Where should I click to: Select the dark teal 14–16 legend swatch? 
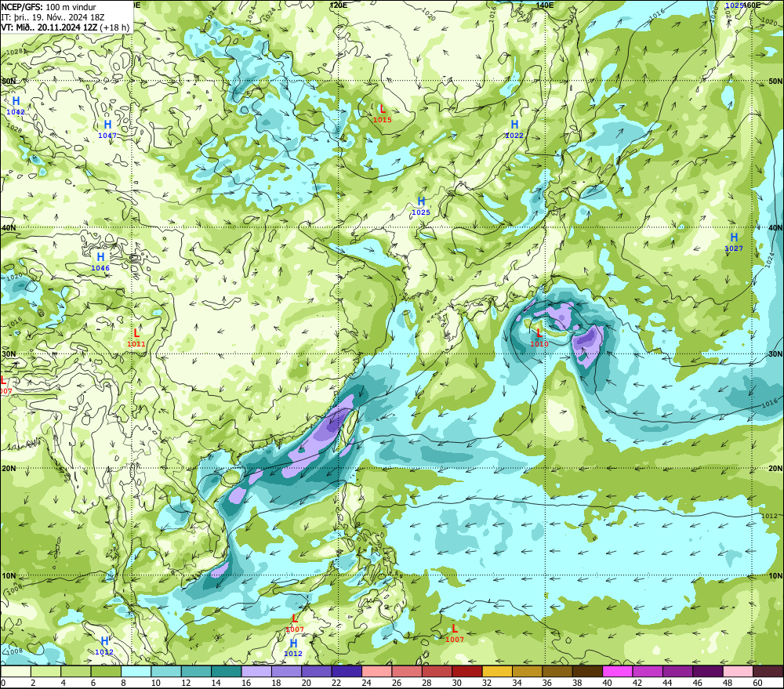[x=227, y=671]
